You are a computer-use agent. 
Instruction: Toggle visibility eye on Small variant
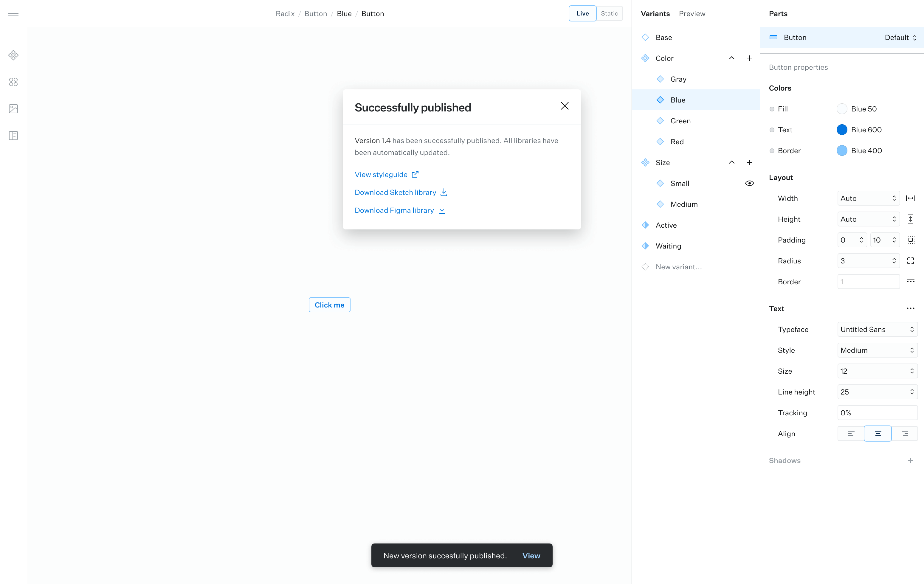749,184
